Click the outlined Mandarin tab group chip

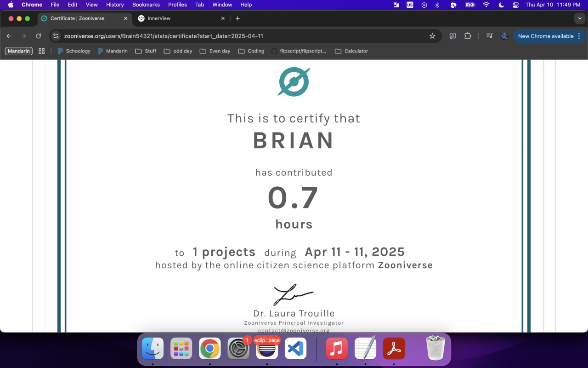(x=19, y=51)
